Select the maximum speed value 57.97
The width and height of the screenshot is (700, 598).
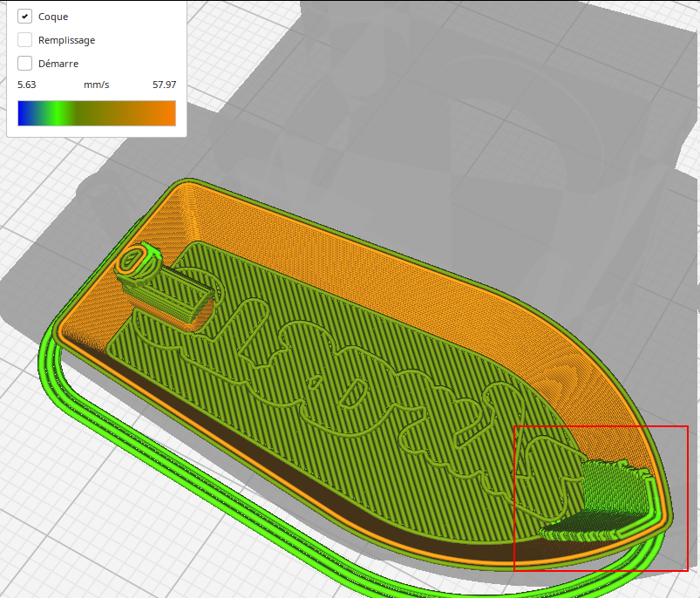click(164, 85)
